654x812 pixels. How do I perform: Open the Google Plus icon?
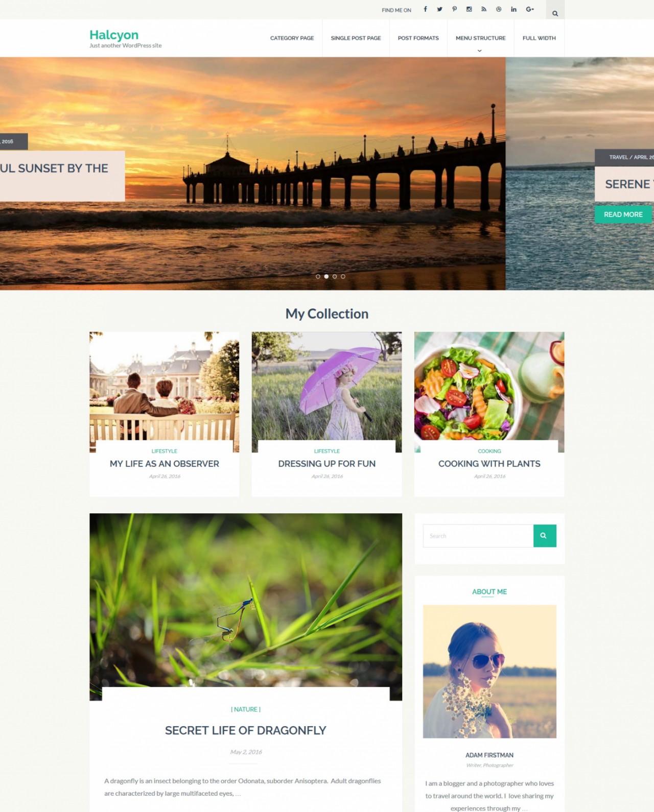click(x=530, y=9)
